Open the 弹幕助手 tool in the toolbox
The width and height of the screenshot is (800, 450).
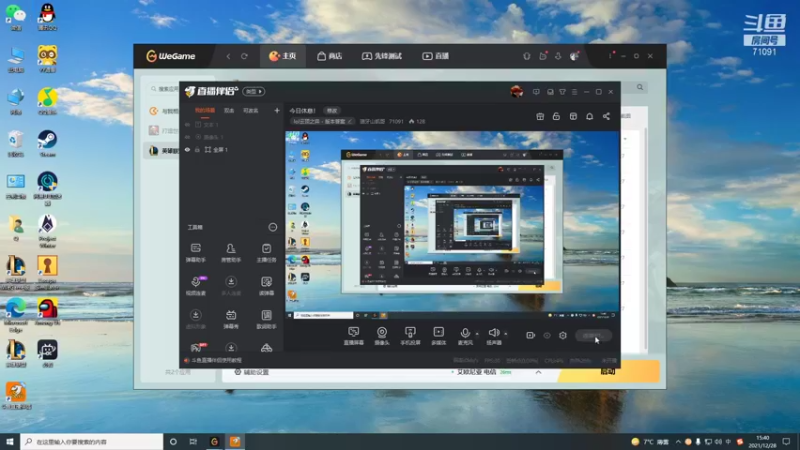click(196, 253)
